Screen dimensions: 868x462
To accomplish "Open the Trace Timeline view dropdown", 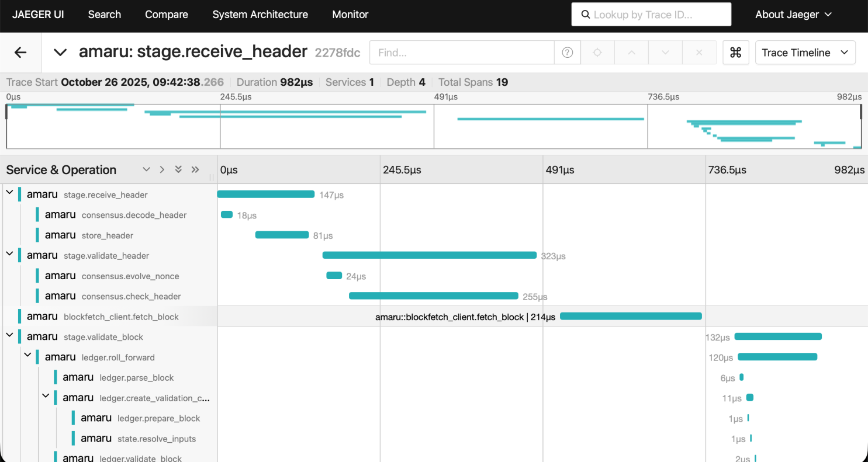I will click(805, 53).
